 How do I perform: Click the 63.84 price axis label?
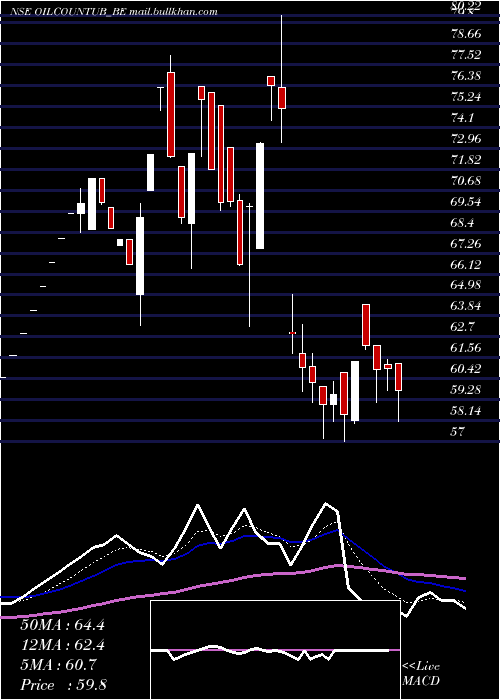coord(467,306)
